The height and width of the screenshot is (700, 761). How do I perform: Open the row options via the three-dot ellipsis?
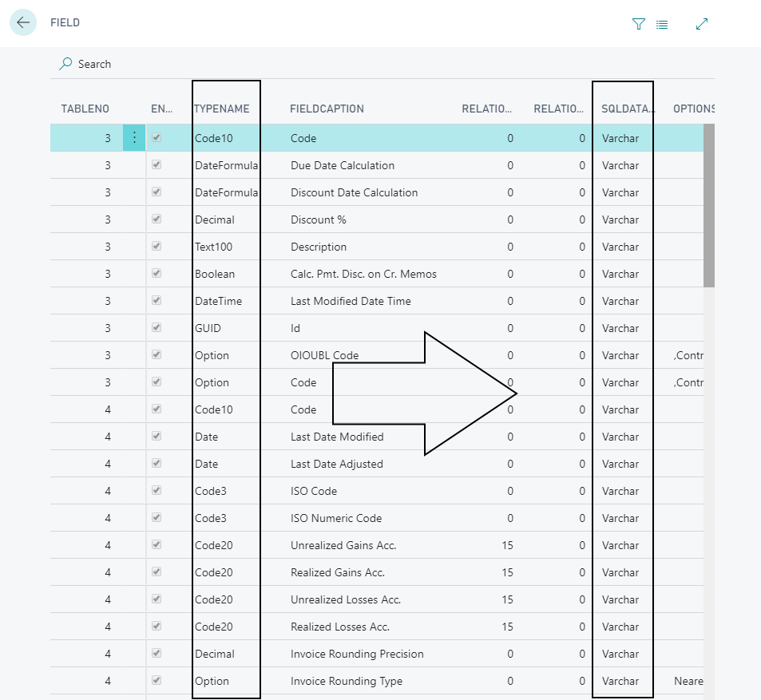(133, 137)
